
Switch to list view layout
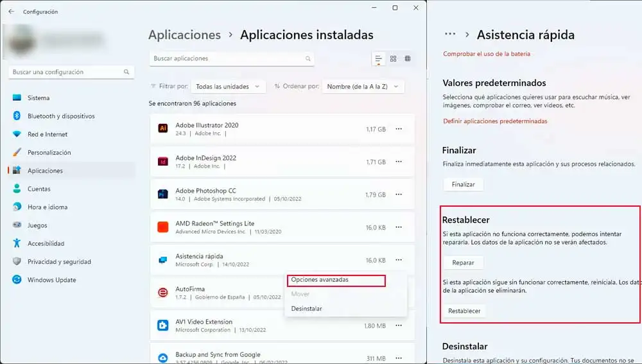(379, 58)
